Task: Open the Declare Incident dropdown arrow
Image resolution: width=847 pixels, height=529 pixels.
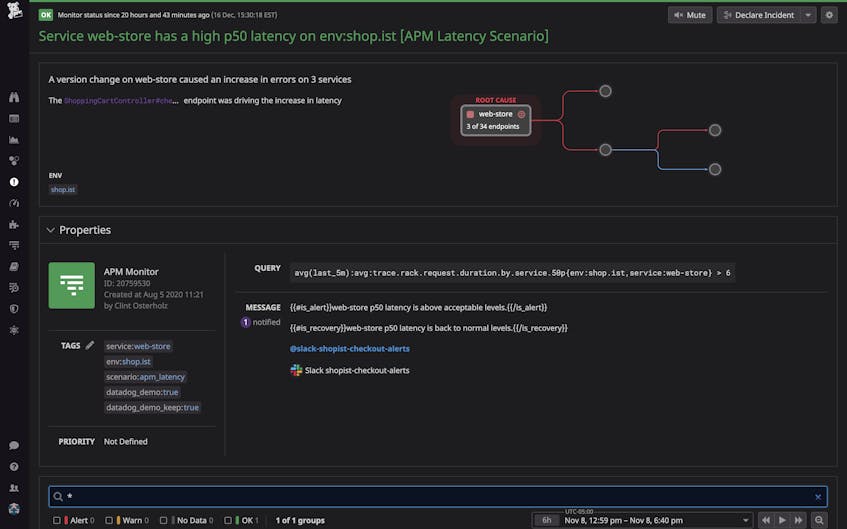Action: (808, 15)
